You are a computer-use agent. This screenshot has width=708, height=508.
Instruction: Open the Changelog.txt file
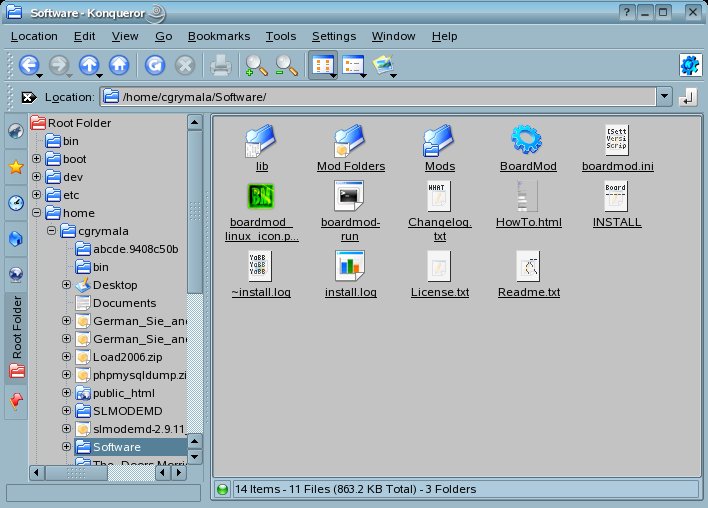439,211
